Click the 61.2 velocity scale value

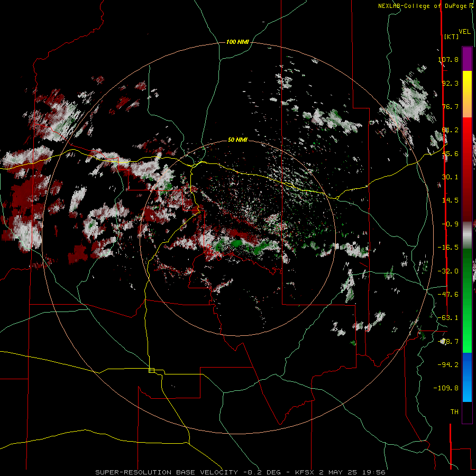pyautogui.click(x=450, y=130)
